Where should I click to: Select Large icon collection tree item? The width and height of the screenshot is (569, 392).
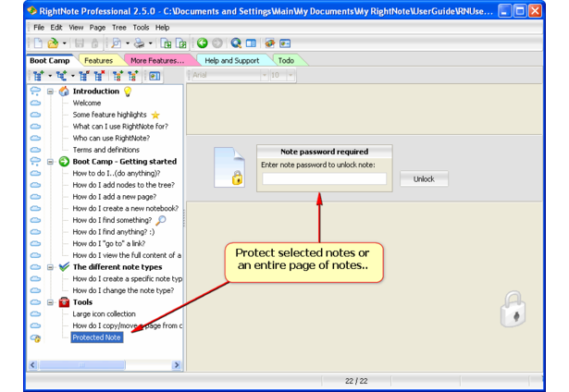tap(105, 314)
